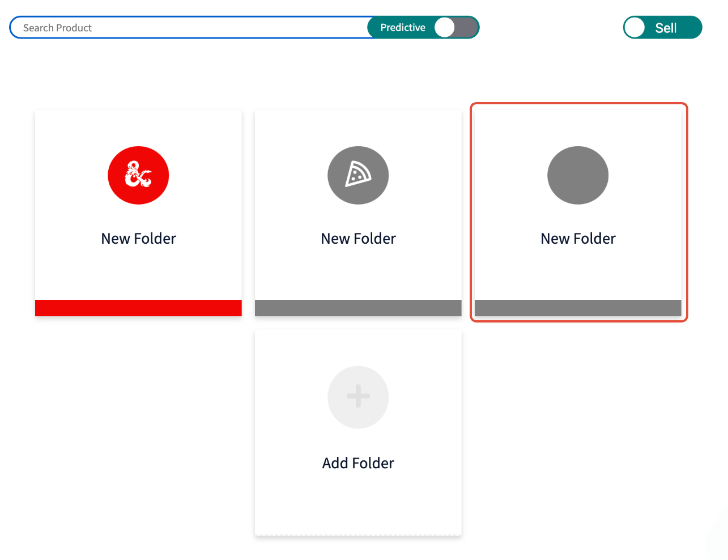Click New Folder label in red-outlined card
The height and width of the screenshot is (560, 728).
578,239
